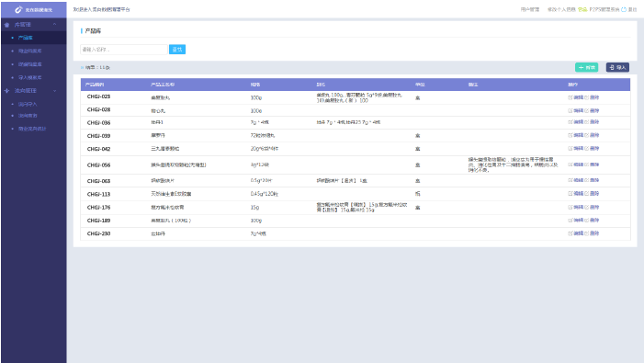This screenshot has width=644, height=363.
Task: Click the 产品库 page heading
Action: pyautogui.click(x=93, y=31)
